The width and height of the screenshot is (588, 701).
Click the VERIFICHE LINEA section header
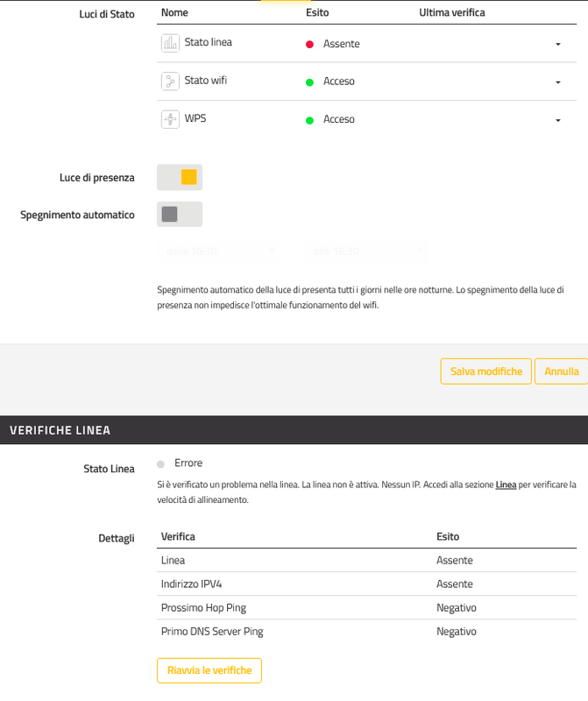[x=60, y=430]
